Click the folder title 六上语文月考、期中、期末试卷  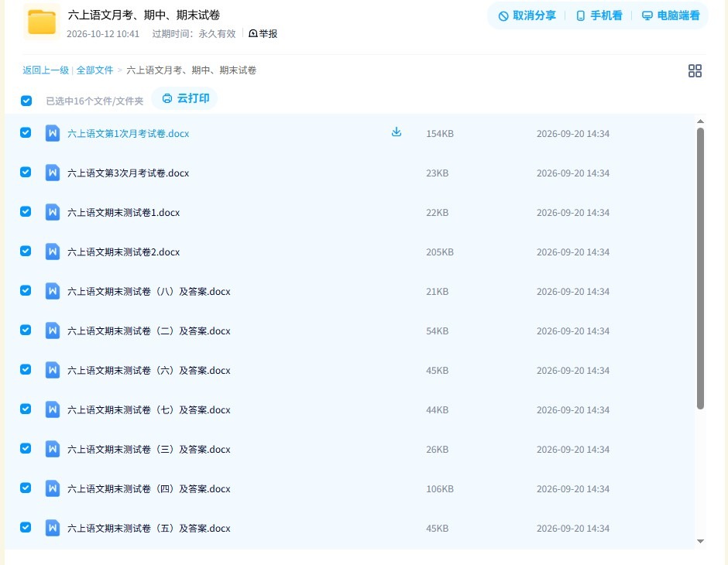(x=144, y=15)
